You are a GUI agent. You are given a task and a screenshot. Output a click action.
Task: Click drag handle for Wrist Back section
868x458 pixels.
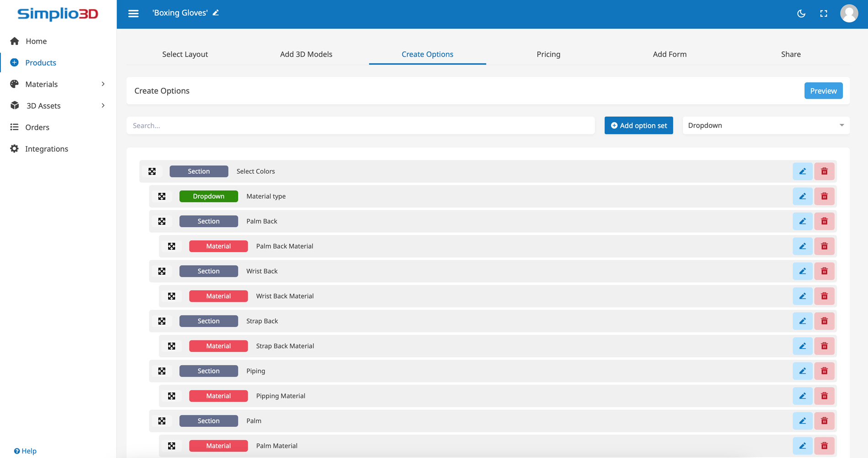click(162, 272)
